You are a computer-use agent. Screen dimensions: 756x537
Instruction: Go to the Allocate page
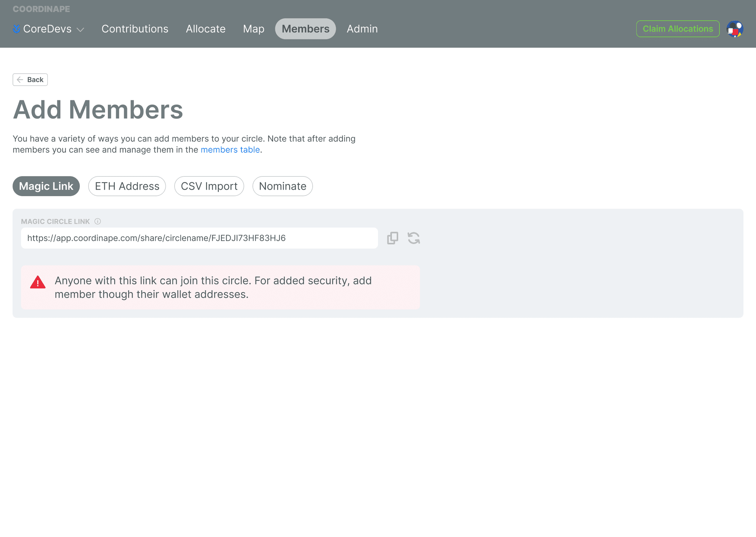coord(206,29)
